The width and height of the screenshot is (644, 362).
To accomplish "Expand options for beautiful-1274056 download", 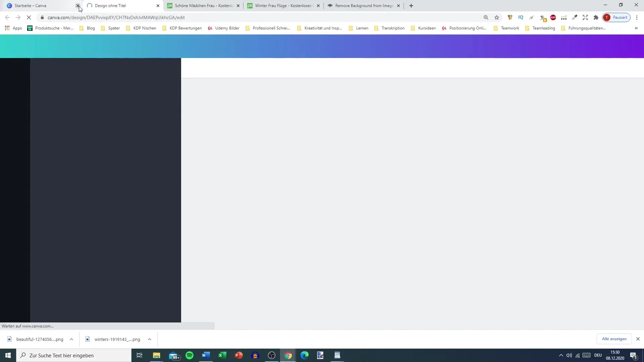I will coord(71,339).
